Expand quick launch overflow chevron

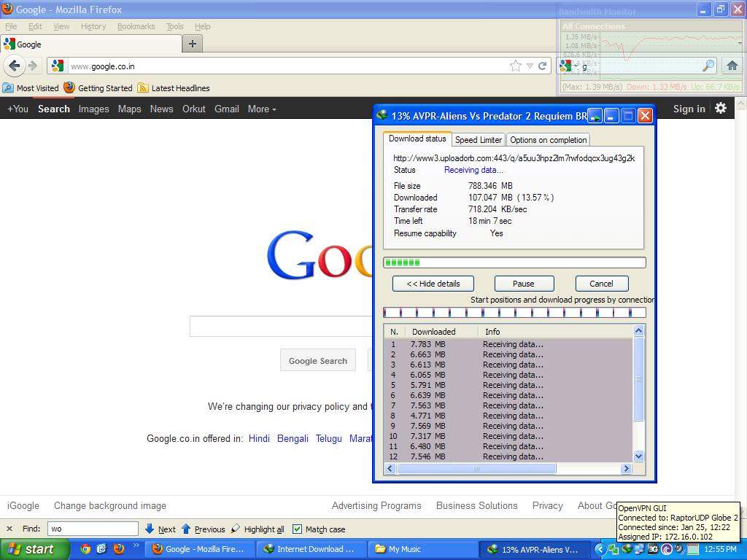(136, 545)
